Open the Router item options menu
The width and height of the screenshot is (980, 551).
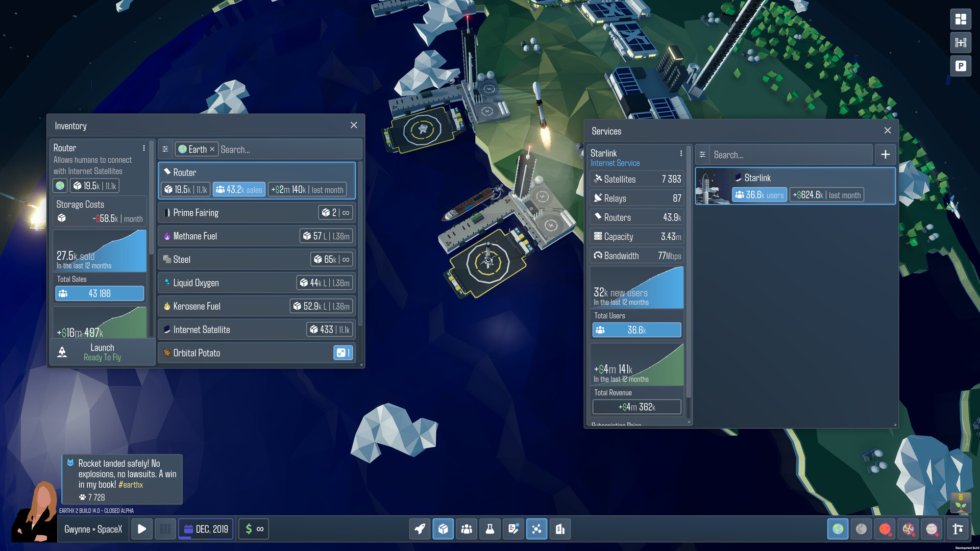(x=143, y=147)
